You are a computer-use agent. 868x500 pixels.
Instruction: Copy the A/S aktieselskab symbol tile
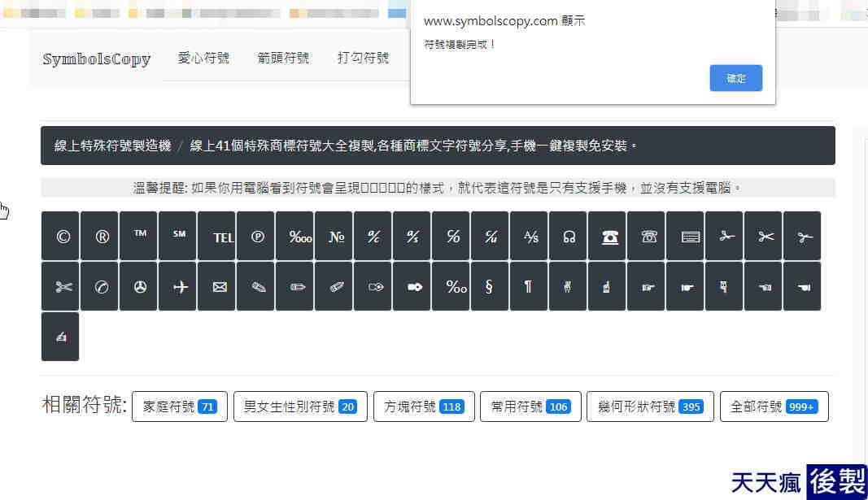(x=529, y=236)
